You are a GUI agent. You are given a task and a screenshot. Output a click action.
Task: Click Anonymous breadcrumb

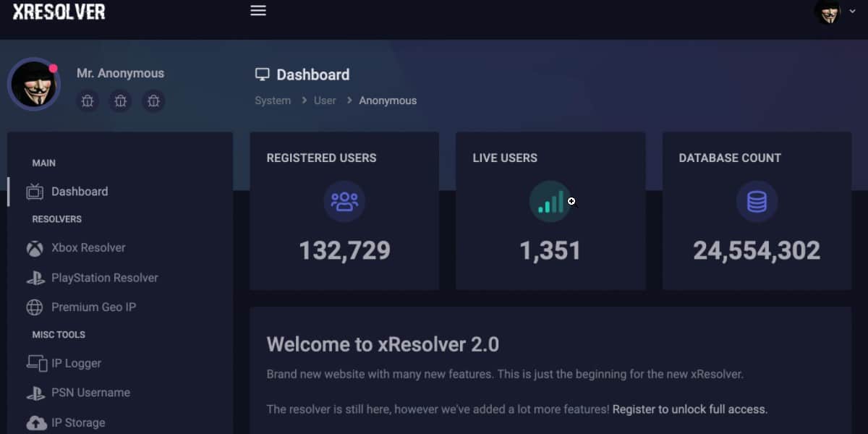point(388,101)
